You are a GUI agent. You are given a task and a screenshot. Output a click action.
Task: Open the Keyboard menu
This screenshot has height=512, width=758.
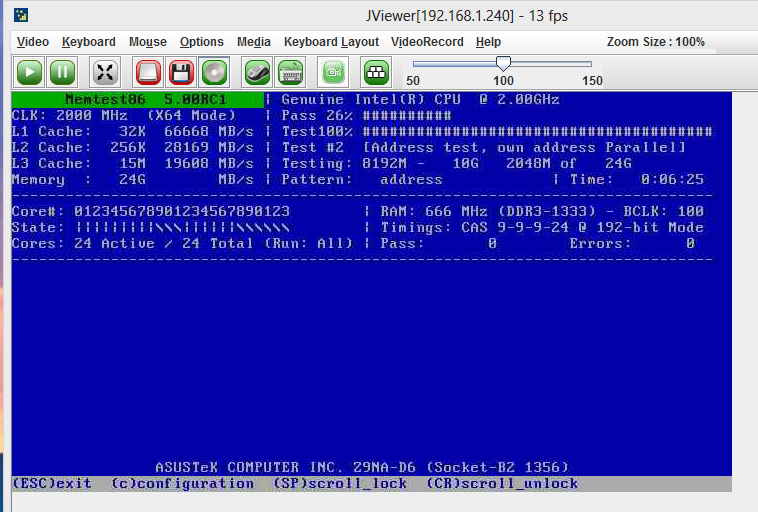[x=88, y=42]
